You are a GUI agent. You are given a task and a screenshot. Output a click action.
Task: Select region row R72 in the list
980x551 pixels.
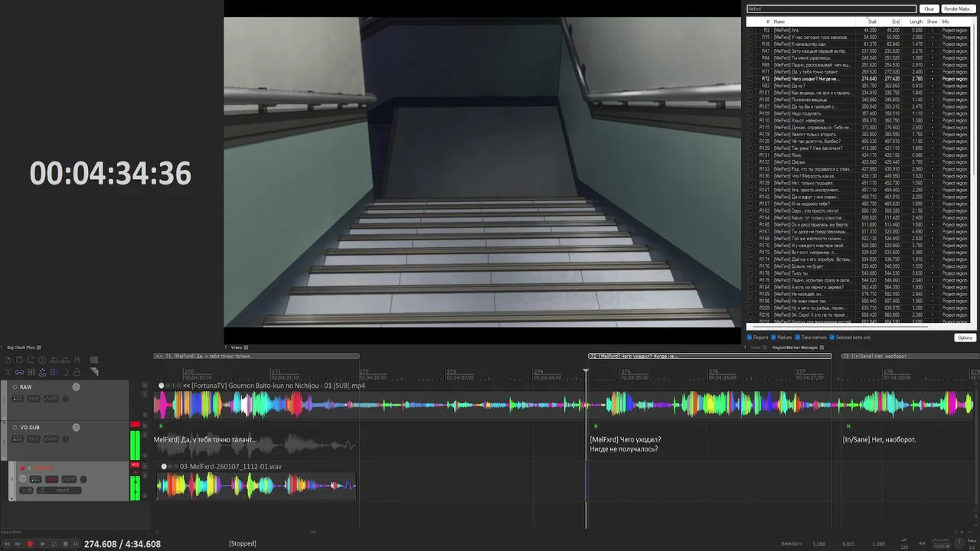point(858,79)
